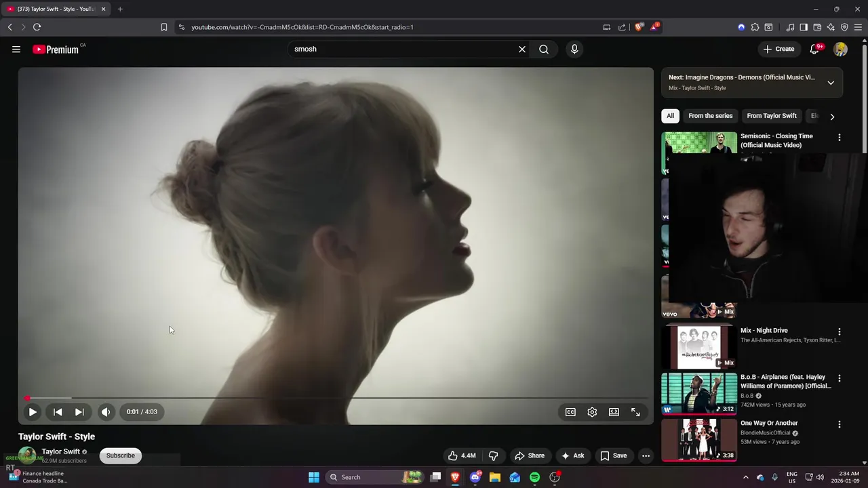This screenshot has height=488, width=868.
Task: Open B.o.B Airplanes thumbnail
Action: (699, 393)
